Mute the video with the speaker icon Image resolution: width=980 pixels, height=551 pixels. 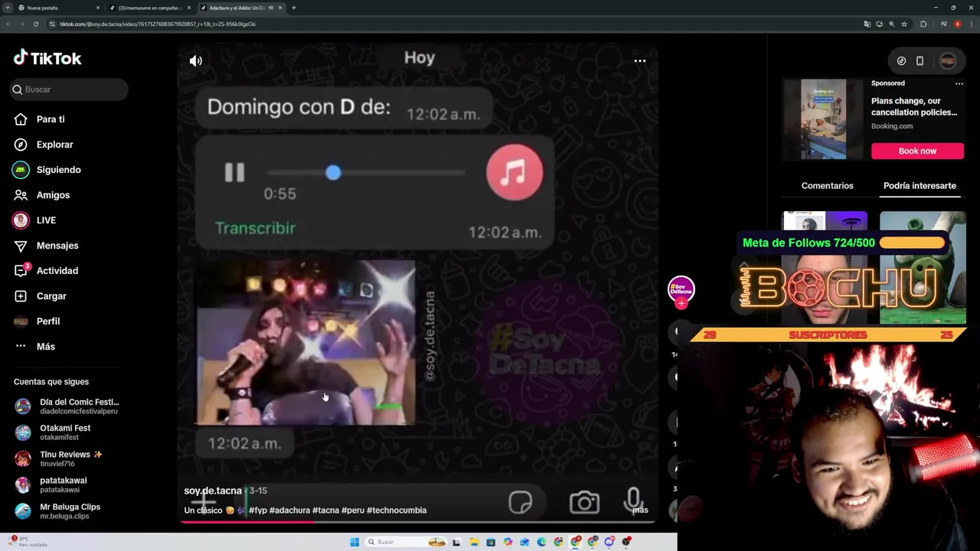tap(196, 60)
